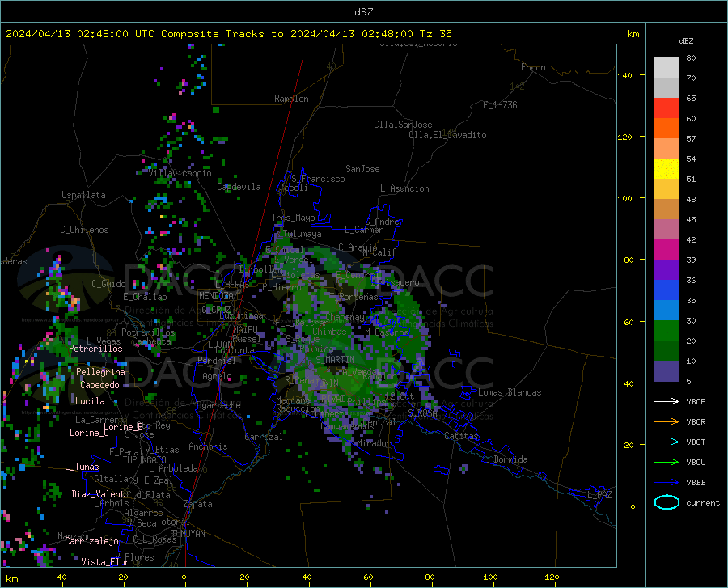Click the Zapata map label
The width and height of the screenshot is (728, 588).
click(198, 504)
